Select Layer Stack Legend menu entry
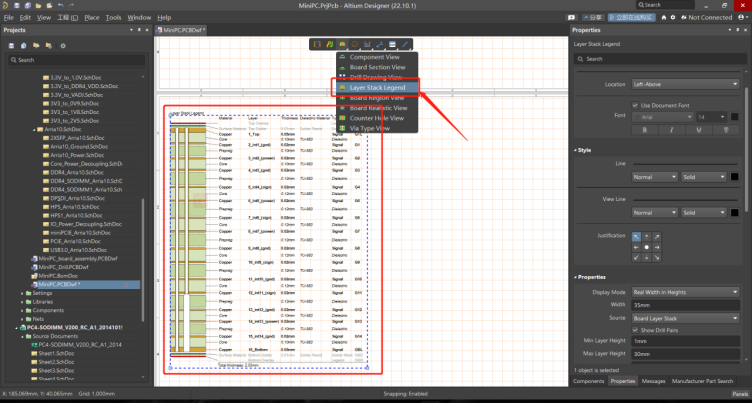 click(377, 87)
